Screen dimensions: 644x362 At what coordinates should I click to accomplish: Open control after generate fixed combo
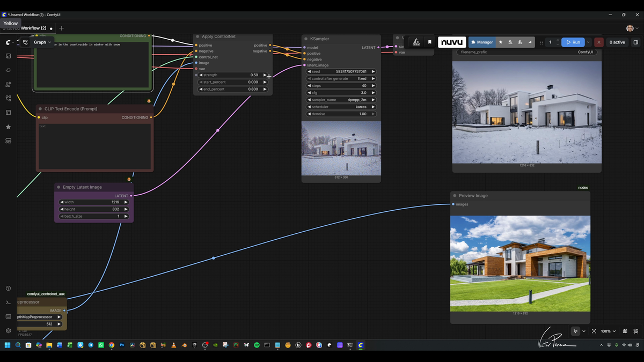[x=341, y=78]
